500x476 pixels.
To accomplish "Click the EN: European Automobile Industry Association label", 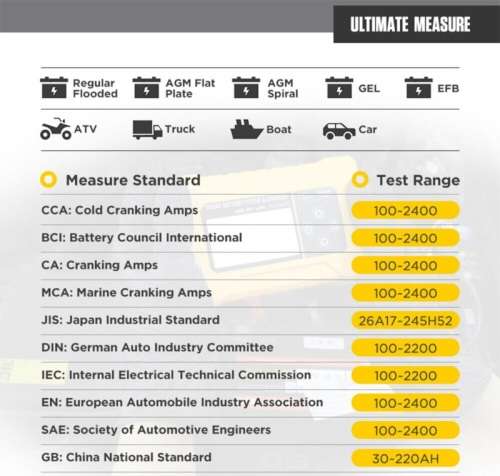I will tap(182, 402).
